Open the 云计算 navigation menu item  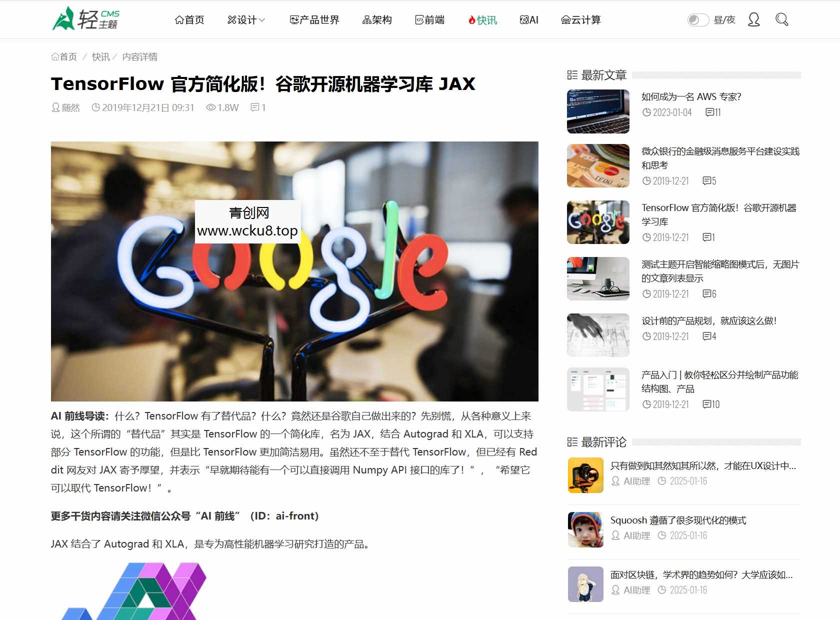tap(580, 20)
